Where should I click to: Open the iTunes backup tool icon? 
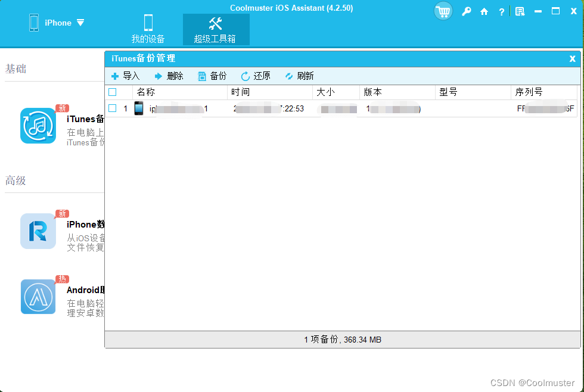(x=38, y=126)
